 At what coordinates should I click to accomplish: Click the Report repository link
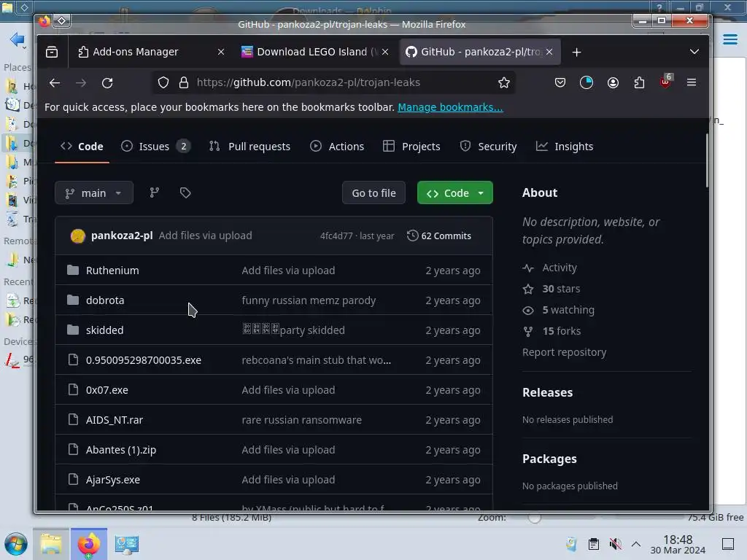564,352
